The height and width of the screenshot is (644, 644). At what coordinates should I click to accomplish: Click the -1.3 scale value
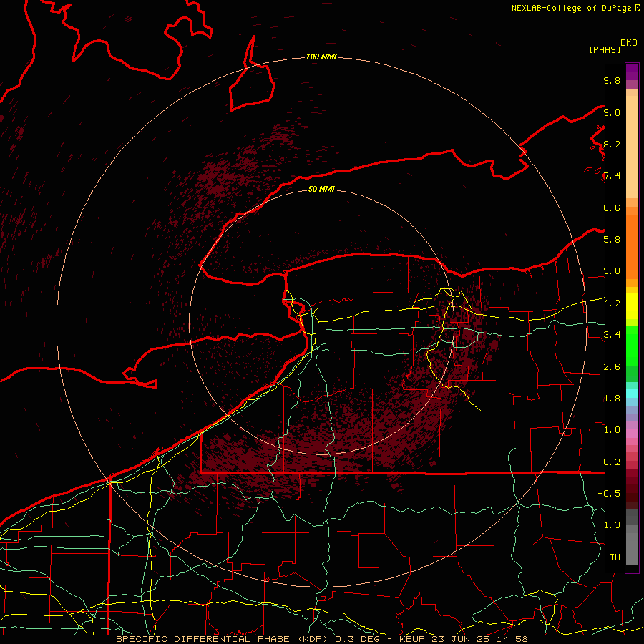click(609, 525)
